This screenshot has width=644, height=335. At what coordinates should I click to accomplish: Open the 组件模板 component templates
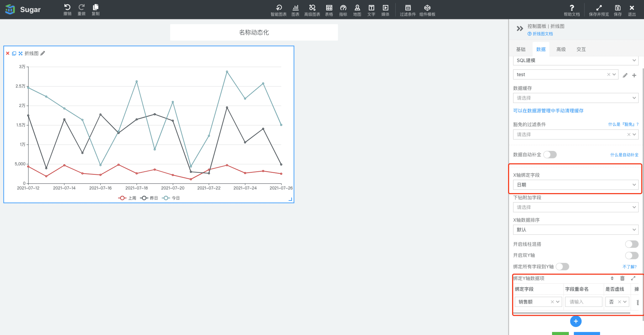pos(427,11)
